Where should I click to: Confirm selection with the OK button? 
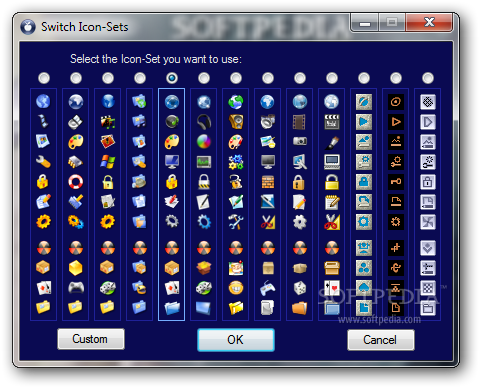pyautogui.click(x=236, y=340)
